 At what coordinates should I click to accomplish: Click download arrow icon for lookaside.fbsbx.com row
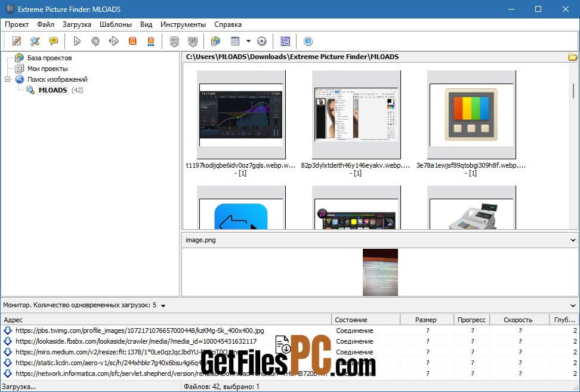[8, 341]
